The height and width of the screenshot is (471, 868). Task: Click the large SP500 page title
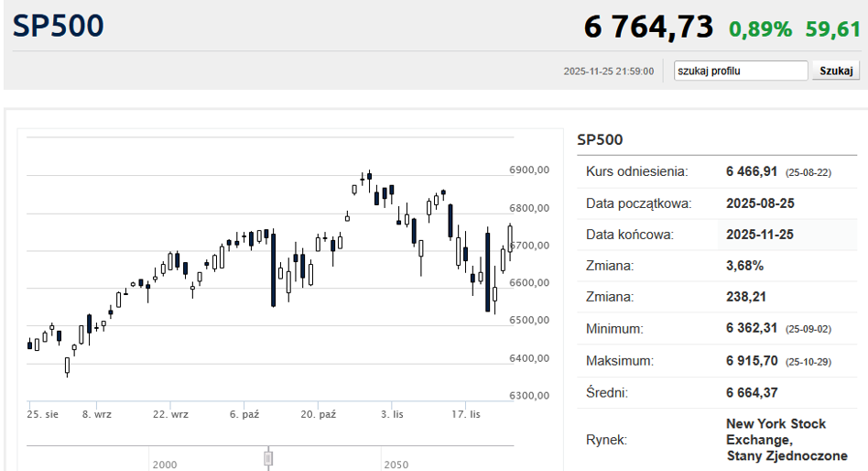[59, 27]
